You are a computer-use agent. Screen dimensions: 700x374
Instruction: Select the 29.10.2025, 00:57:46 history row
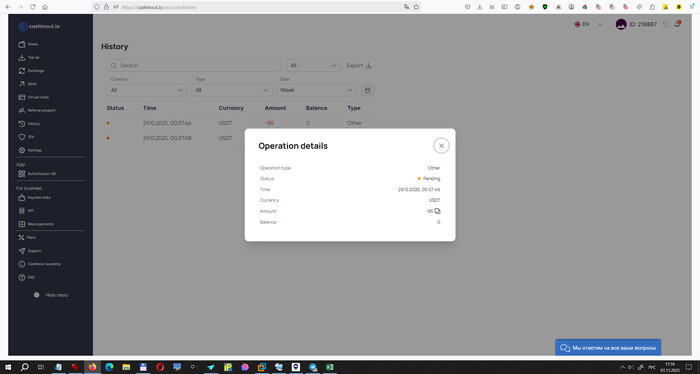[241, 123]
